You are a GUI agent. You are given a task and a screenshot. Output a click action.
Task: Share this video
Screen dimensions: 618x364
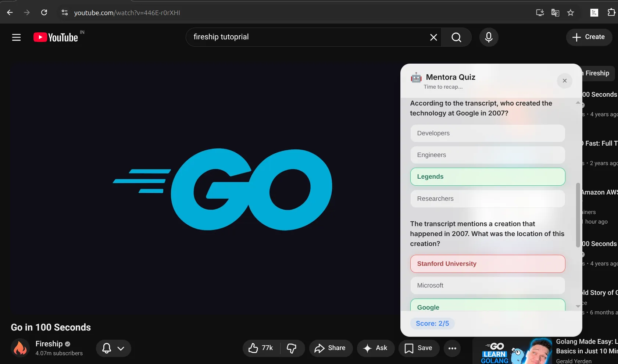pos(330,348)
